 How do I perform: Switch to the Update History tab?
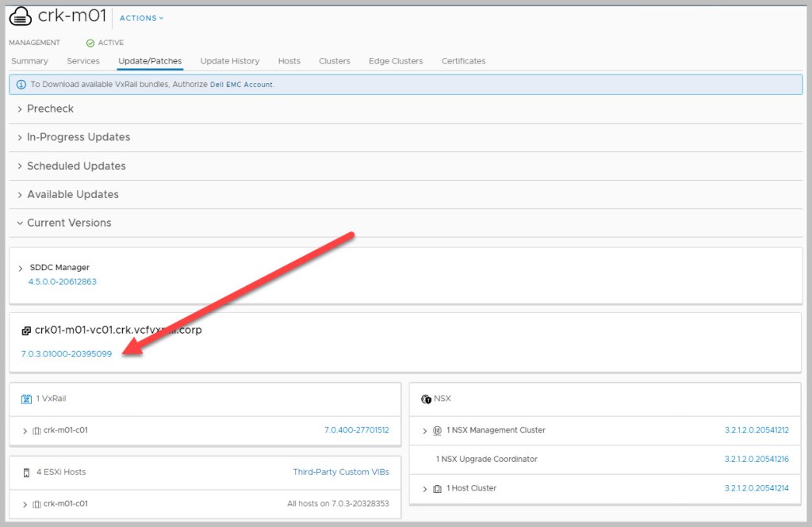click(x=229, y=61)
